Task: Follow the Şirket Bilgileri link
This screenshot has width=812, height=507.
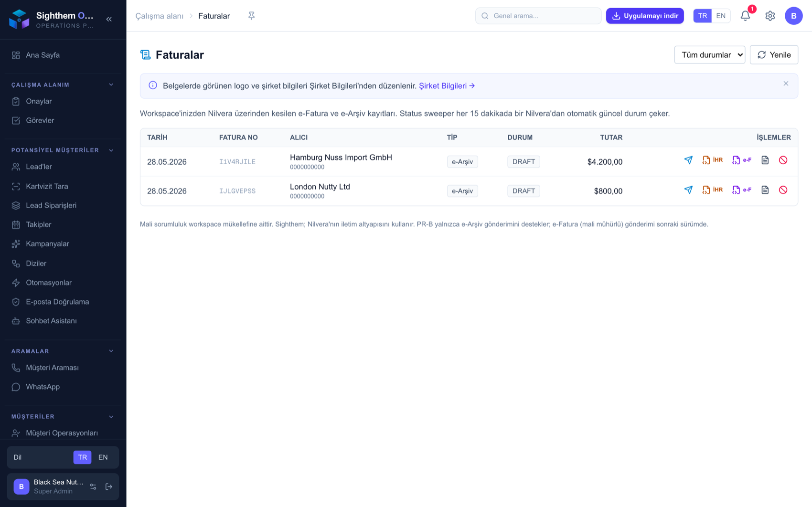Action: (x=447, y=86)
